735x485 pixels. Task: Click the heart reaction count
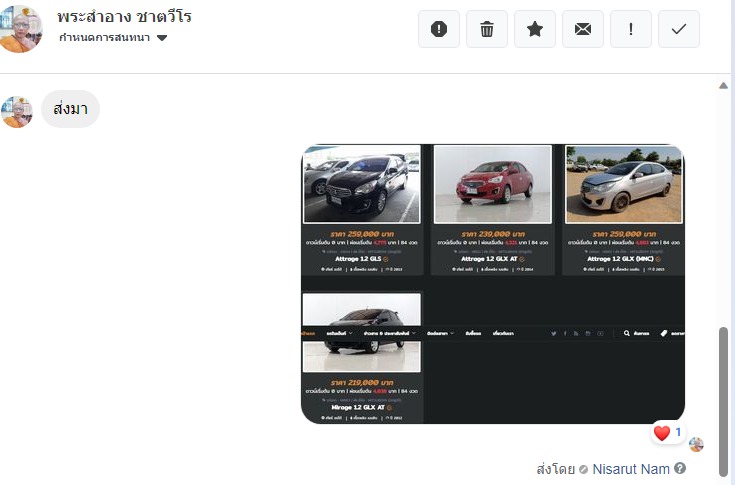point(668,433)
